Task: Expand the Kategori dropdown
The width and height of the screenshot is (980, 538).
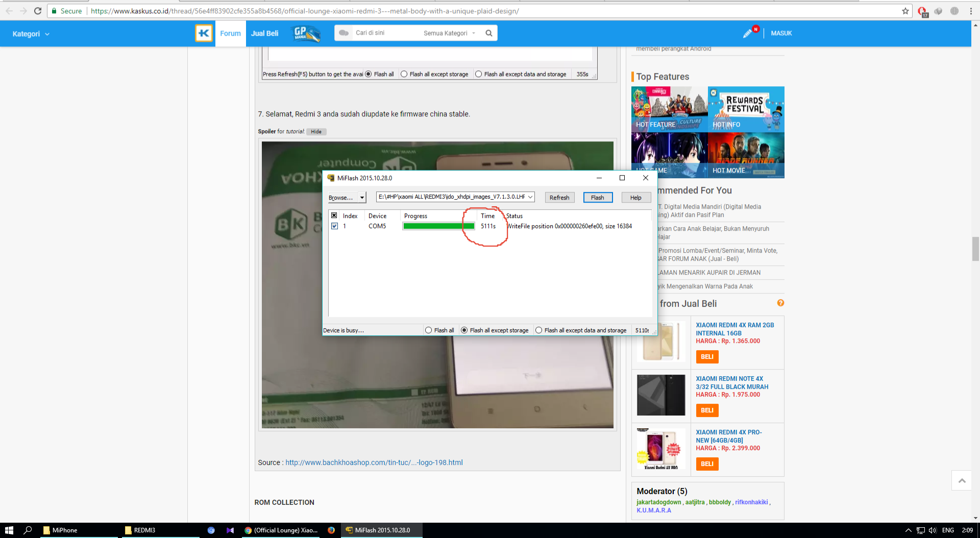Action: [x=31, y=34]
